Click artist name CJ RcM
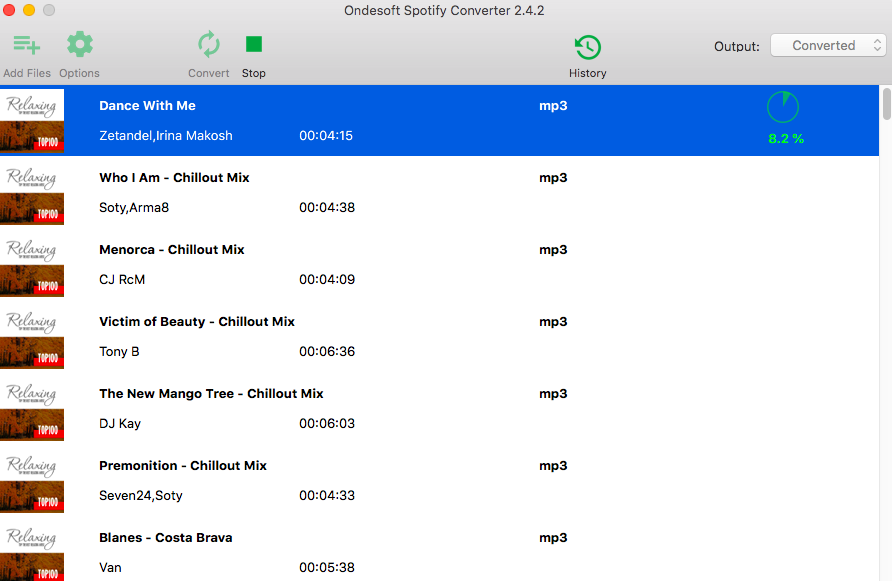The height and width of the screenshot is (581, 892). click(x=122, y=280)
